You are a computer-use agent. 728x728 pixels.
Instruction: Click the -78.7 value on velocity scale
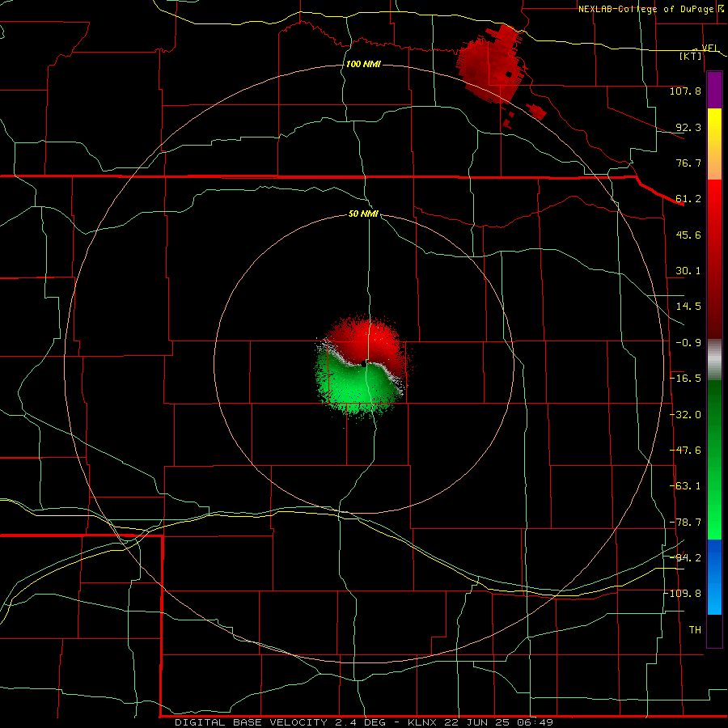point(685,523)
